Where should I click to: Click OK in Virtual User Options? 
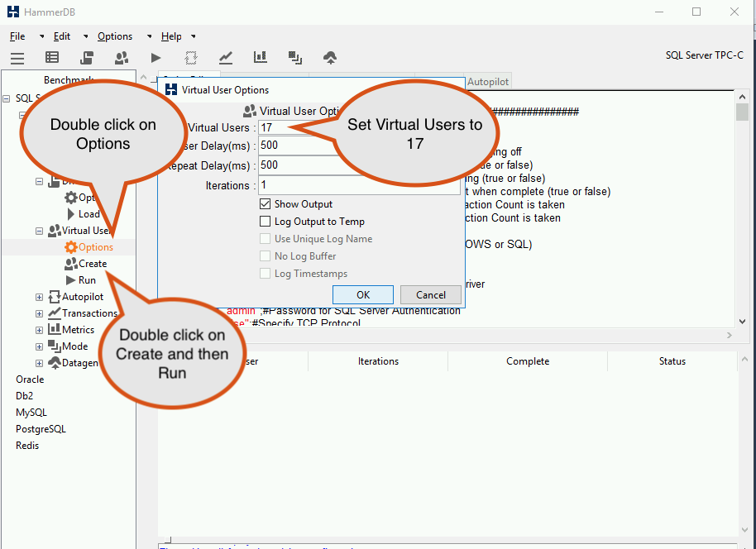tap(363, 295)
